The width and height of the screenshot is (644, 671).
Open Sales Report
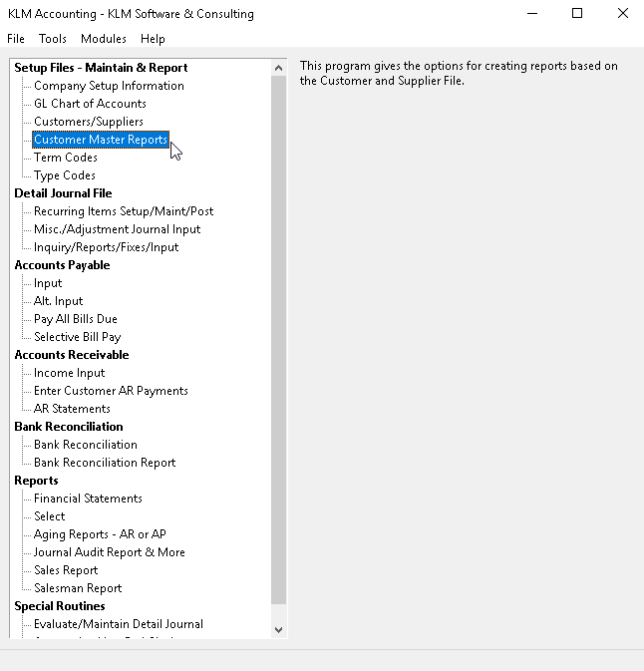click(x=66, y=571)
